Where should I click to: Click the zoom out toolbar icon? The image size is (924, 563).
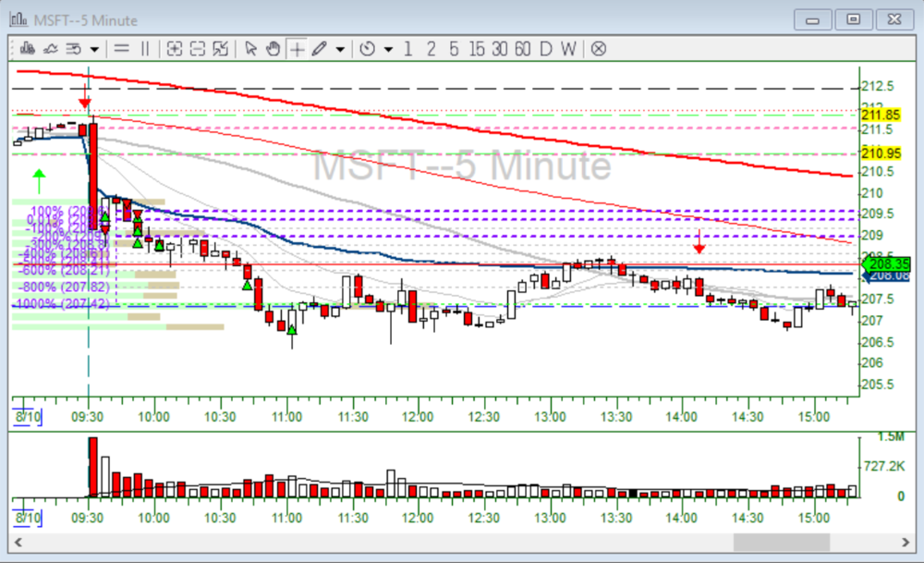click(197, 49)
